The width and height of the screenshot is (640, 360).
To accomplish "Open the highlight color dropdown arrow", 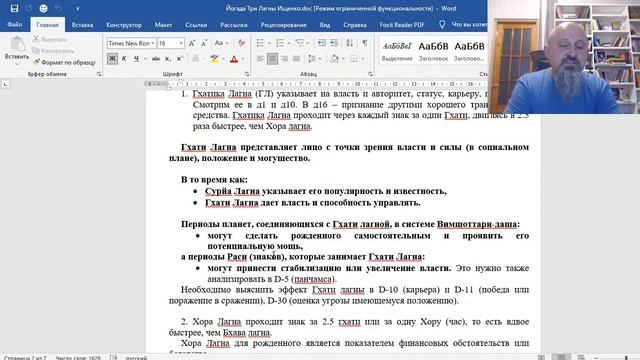I will 223,59.
